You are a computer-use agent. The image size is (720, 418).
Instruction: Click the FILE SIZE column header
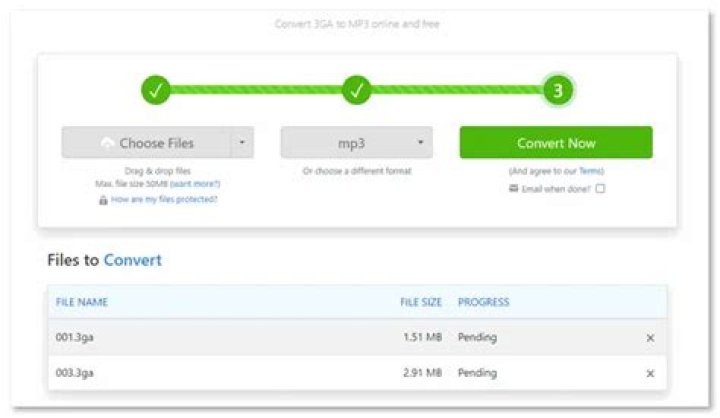point(421,302)
